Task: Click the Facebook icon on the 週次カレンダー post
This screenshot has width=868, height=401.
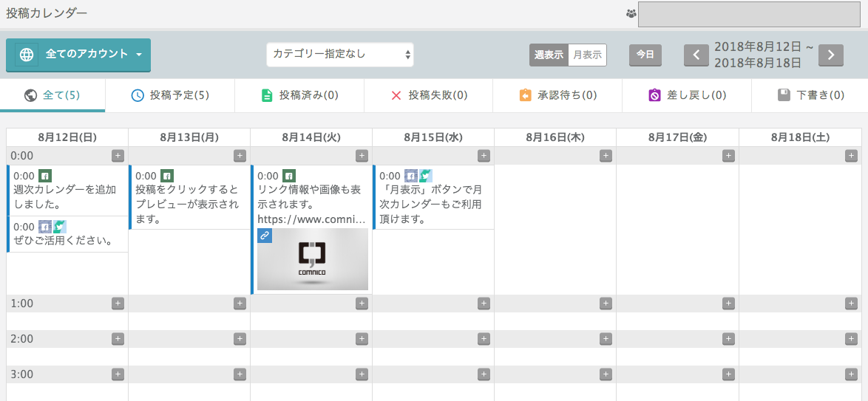Action: click(45, 176)
